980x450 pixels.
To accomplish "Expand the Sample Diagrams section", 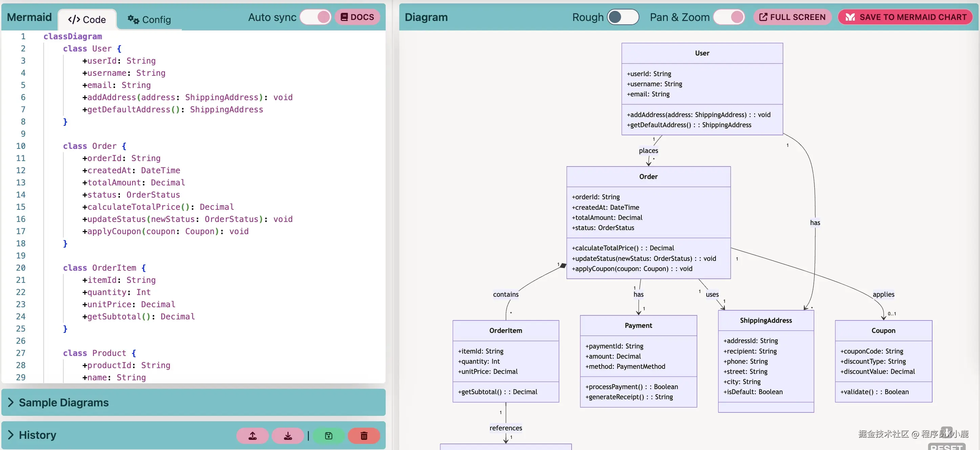I will point(64,402).
